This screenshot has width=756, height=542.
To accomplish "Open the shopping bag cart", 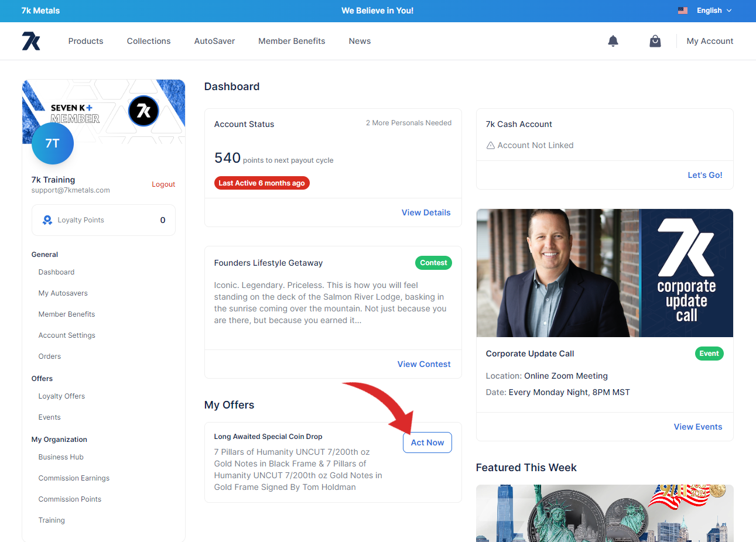I will click(x=655, y=41).
